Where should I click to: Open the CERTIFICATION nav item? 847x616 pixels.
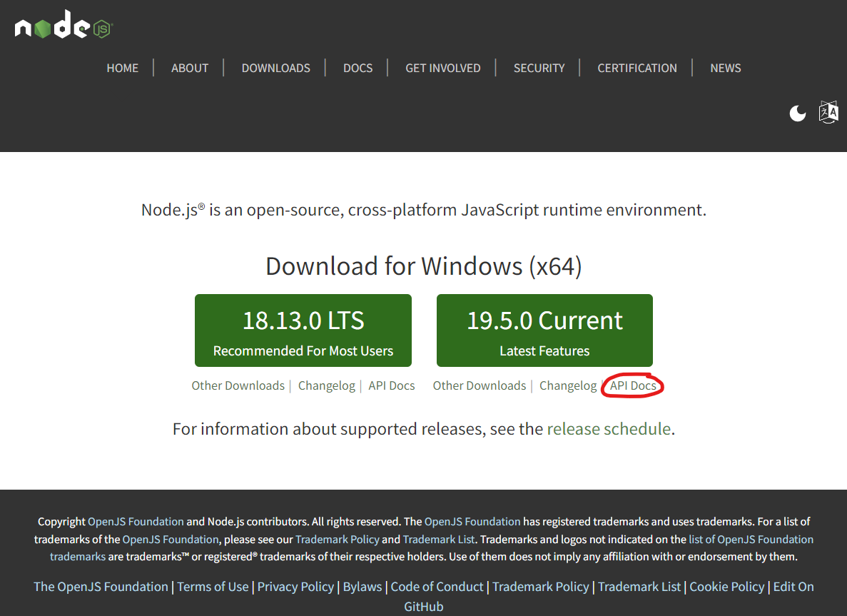coord(637,68)
